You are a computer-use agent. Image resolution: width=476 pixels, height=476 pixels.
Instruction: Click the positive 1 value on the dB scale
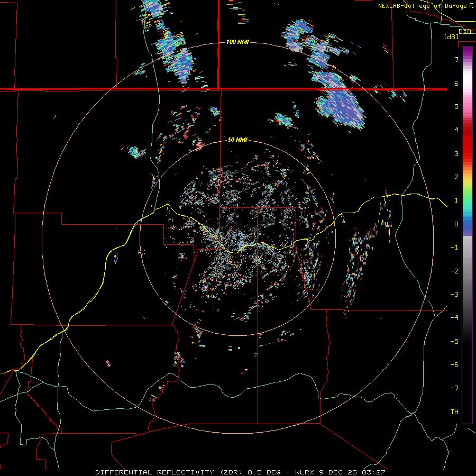coord(456,200)
